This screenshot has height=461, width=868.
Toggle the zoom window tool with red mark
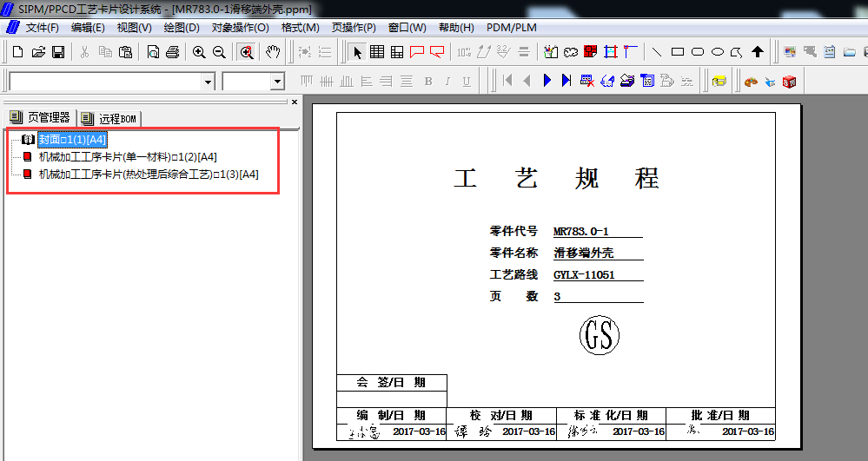[247, 52]
